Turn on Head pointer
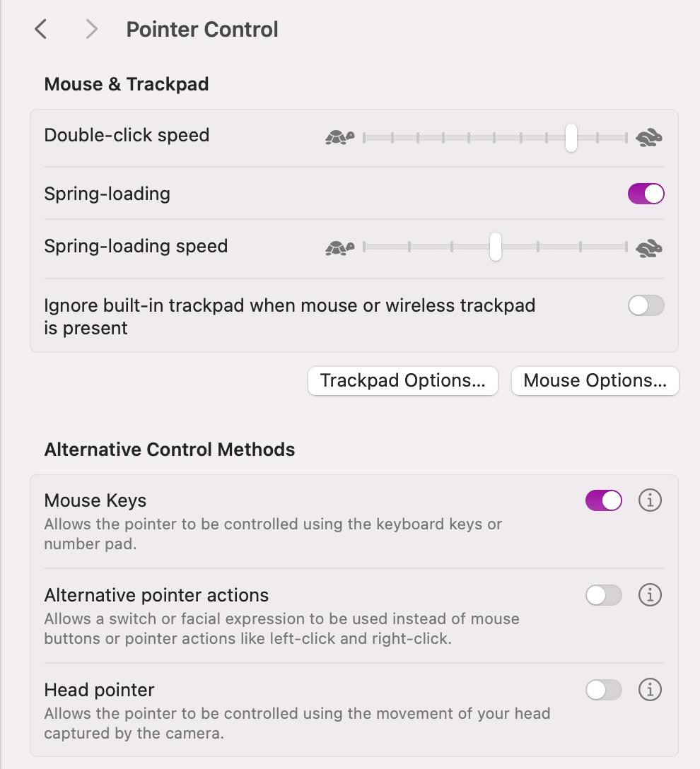 click(603, 690)
